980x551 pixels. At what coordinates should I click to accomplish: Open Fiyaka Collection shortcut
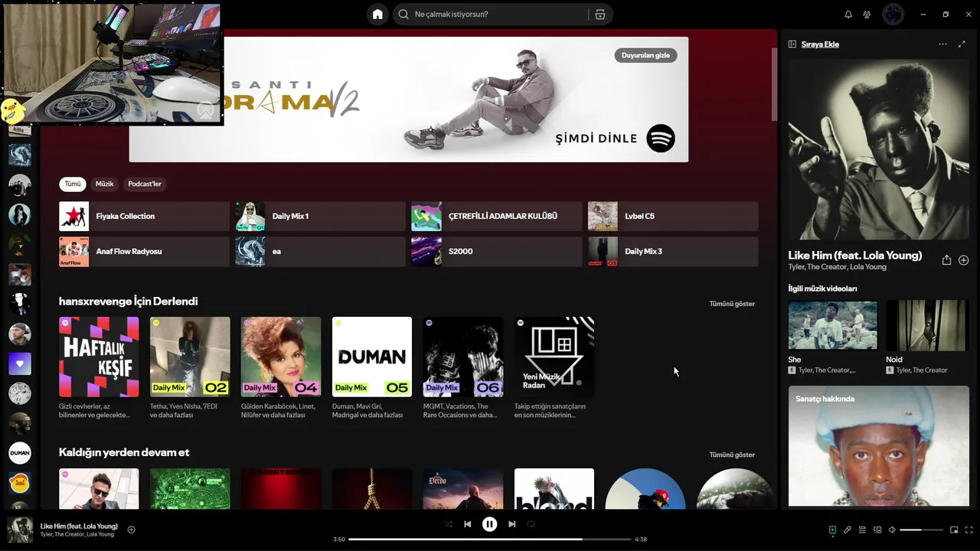coord(144,217)
